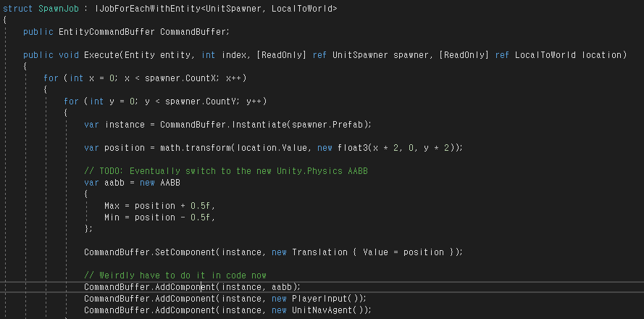Screen dimensions: 644x319
Task: Click the 'Weirdly have to do it in code' comment
Action: 175,275
